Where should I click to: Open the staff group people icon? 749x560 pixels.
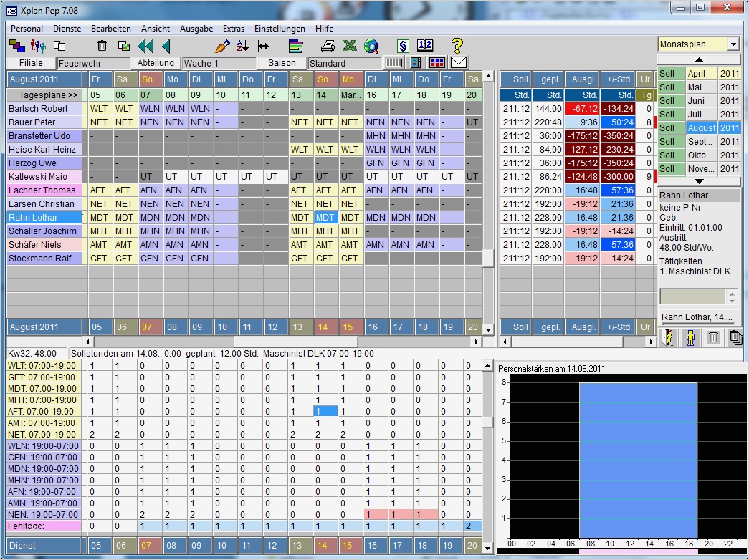[38, 46]
